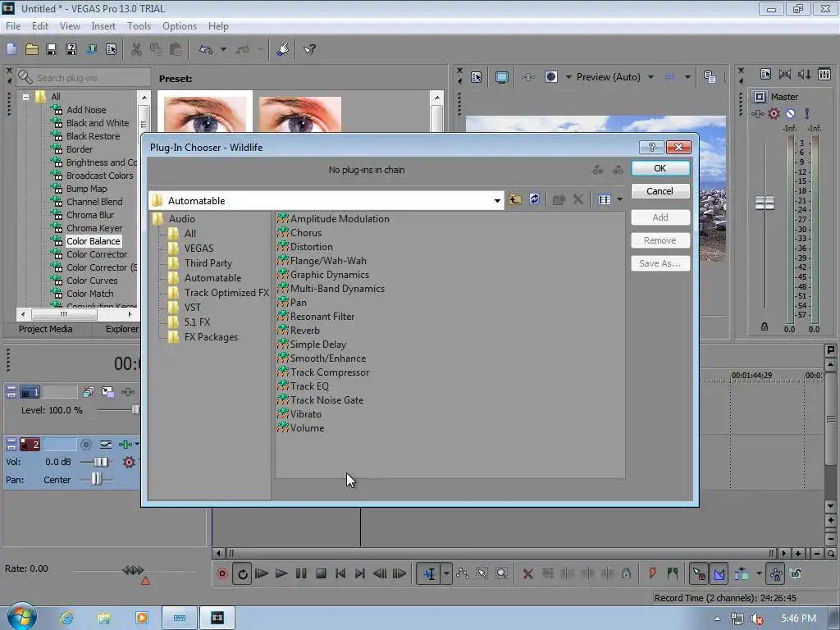Select the Zoom edit tool icon
This screenshot has height=630, width=840.
(501, 573)
